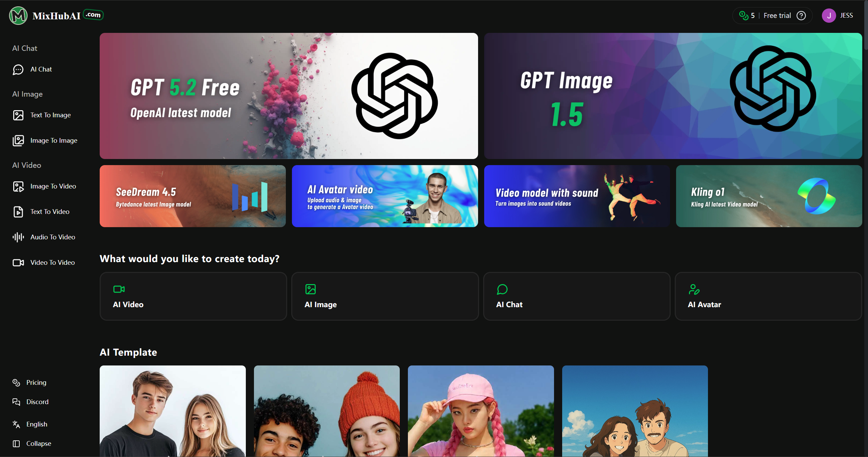Open the Audio To Video tool

click(53, 237)
